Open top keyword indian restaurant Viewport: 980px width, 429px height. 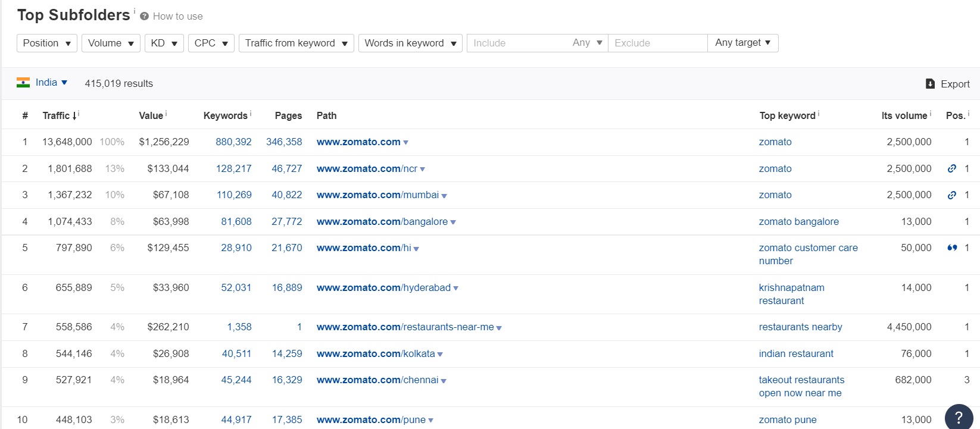(796, 353)
